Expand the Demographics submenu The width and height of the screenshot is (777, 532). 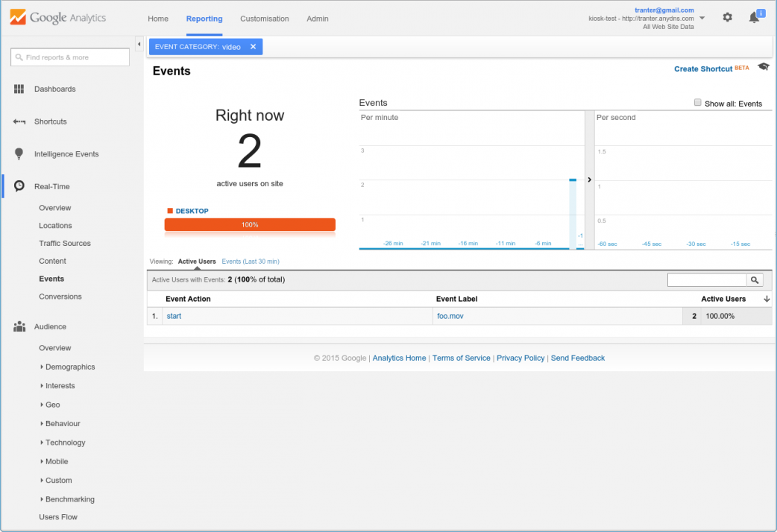coord(42,367)
